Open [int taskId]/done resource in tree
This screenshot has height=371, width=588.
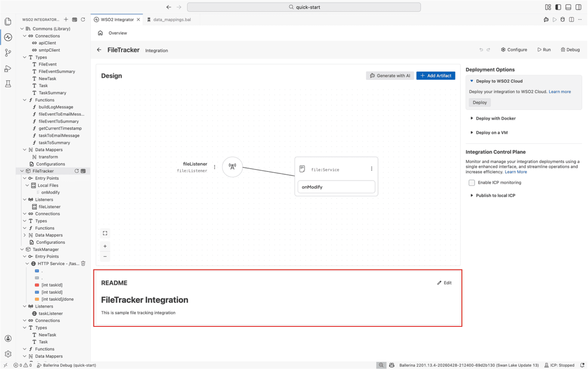(x=57, y=299)
